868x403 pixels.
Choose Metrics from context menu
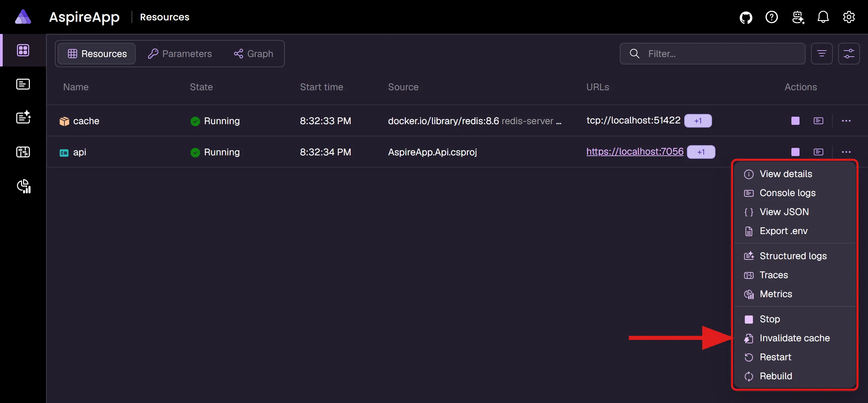pyautogui.click(x=795, y=294)
